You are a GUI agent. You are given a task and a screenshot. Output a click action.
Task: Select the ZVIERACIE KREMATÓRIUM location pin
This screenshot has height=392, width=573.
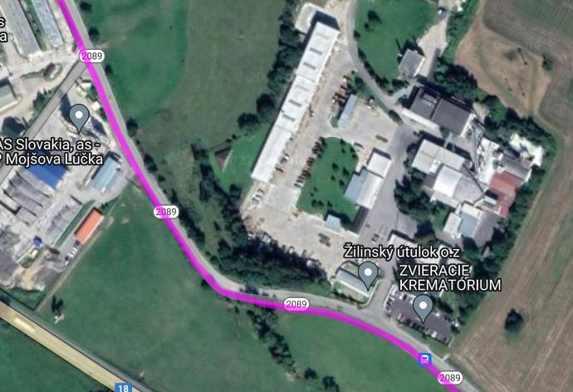(424, 309)
